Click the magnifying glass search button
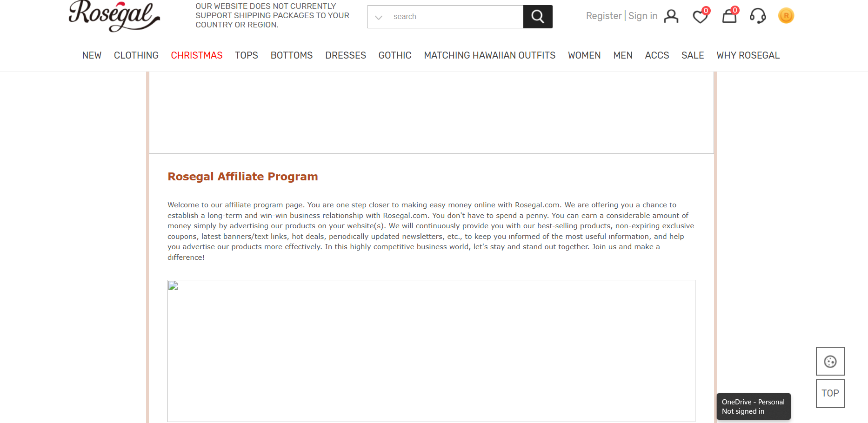 (x=537, y=17)
